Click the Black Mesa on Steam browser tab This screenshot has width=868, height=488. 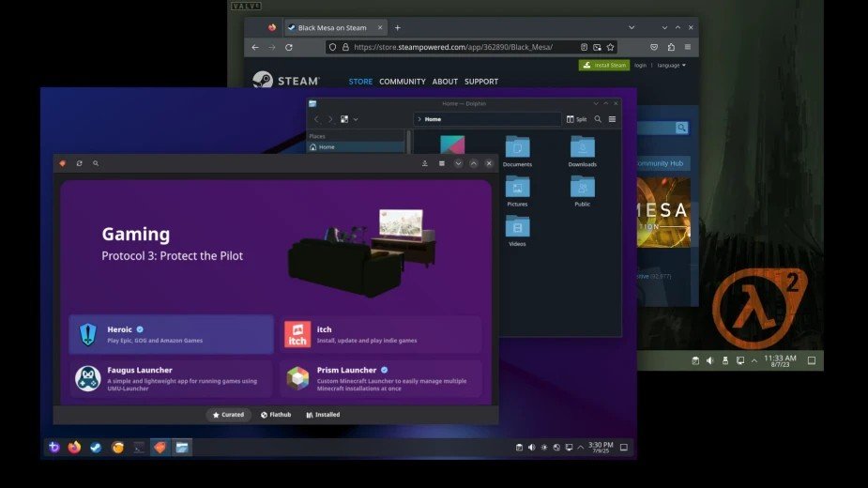(335, 28)
